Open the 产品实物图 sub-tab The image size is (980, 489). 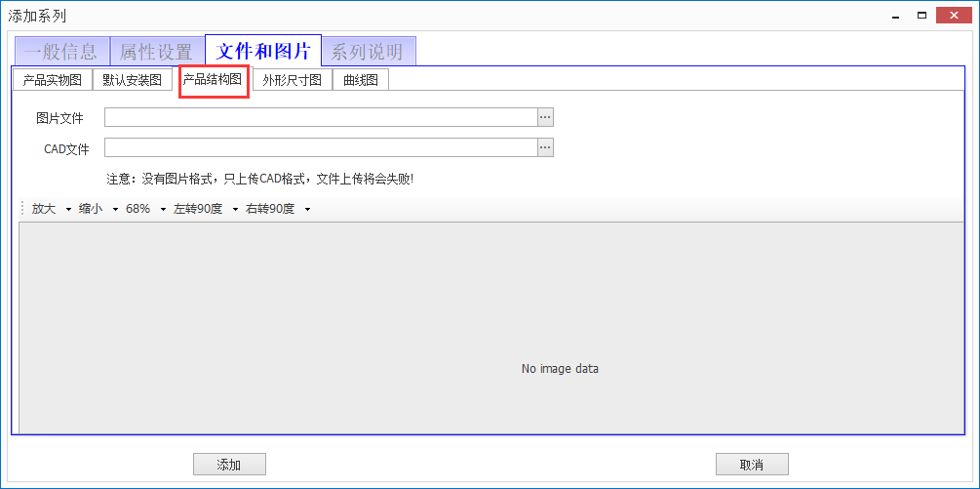(x=53, y=80)
